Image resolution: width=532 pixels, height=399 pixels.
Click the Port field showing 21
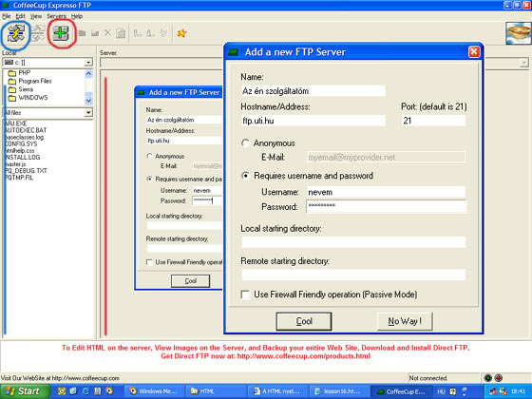[x=433, y=121]
